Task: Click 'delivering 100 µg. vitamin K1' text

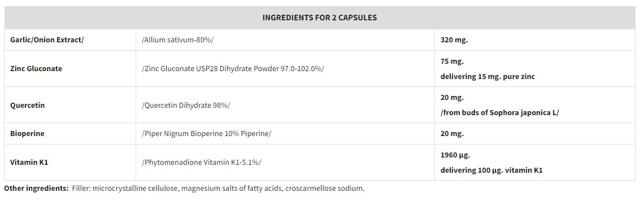Action: pyautogui.click(x=491, y=170)
